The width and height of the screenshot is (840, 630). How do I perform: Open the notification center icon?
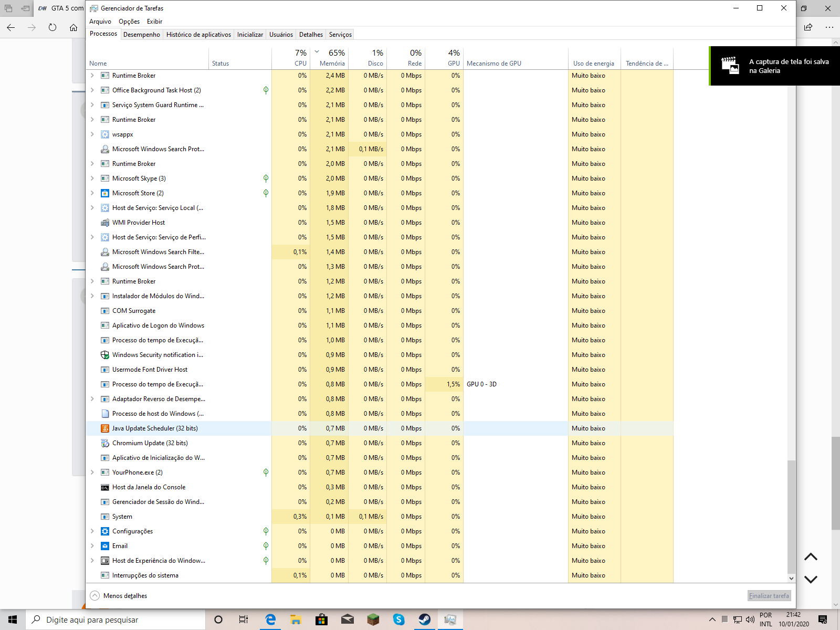point(823,619)
